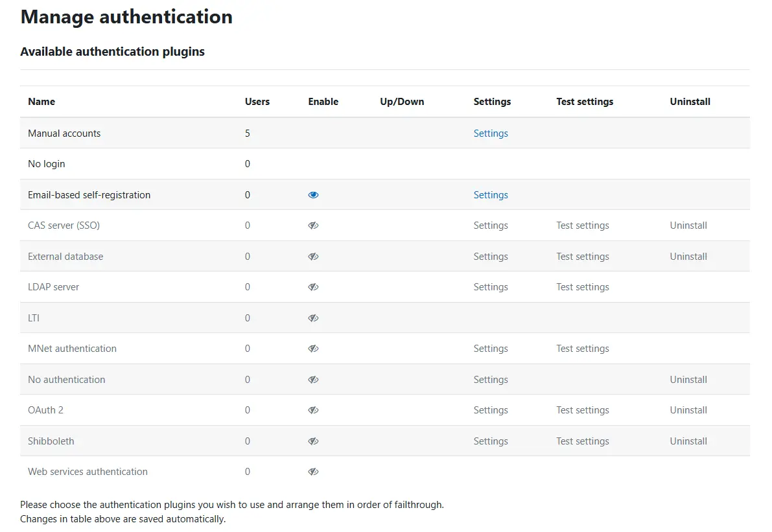Image resolution: width=772 pixels, height=532 pixels.
Task: Click Manage authentication page heading
Action: (x=126, y=17)
